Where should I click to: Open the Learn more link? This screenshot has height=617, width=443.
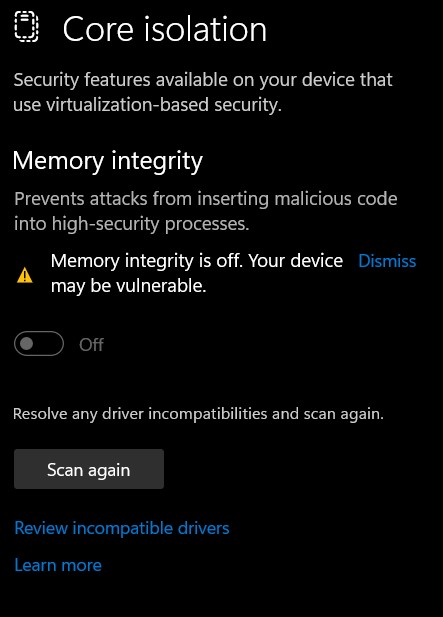(58, 565)
